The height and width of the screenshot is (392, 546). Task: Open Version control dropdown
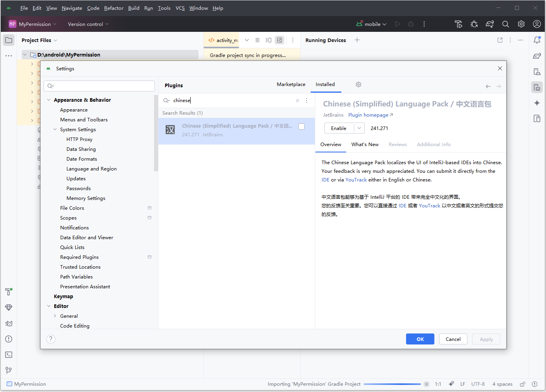pos(88,24)
